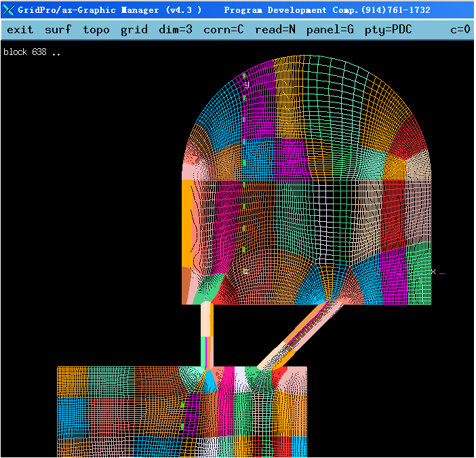Click the white X axis marker at right edge
This screenshot has height=458, width=476.
(x=434, y=272)
